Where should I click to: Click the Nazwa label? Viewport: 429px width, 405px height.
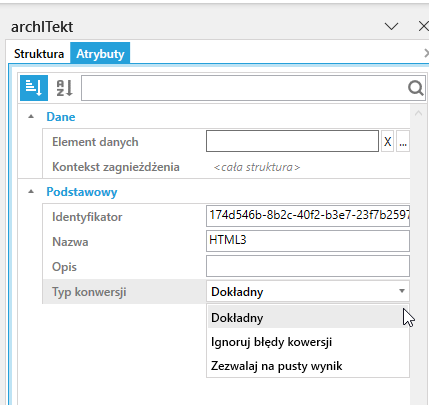click(x=70, y=242)
